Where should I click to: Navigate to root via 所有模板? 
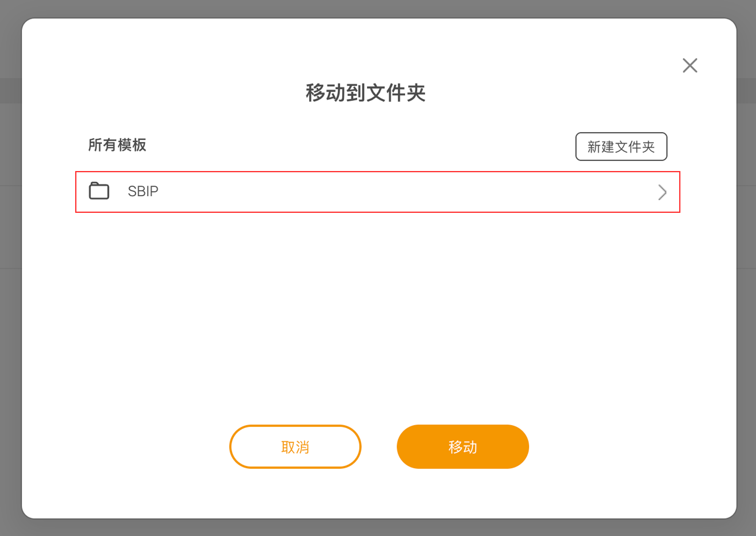pos(117,145)
